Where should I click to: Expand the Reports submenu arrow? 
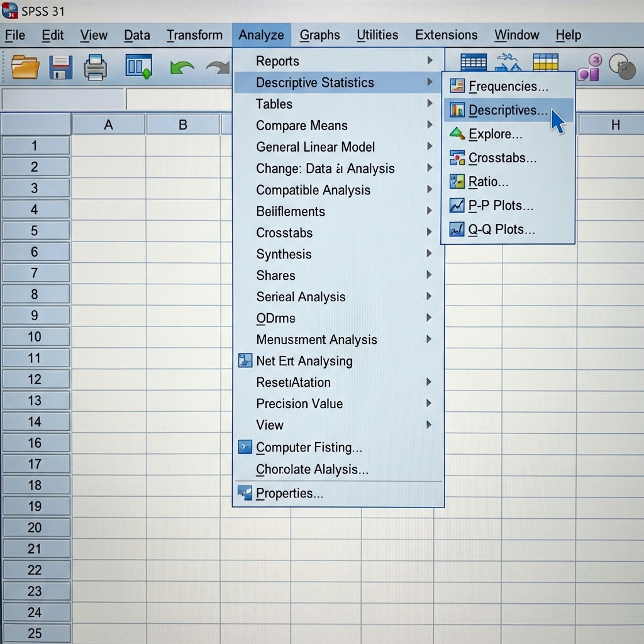[430, 61]
